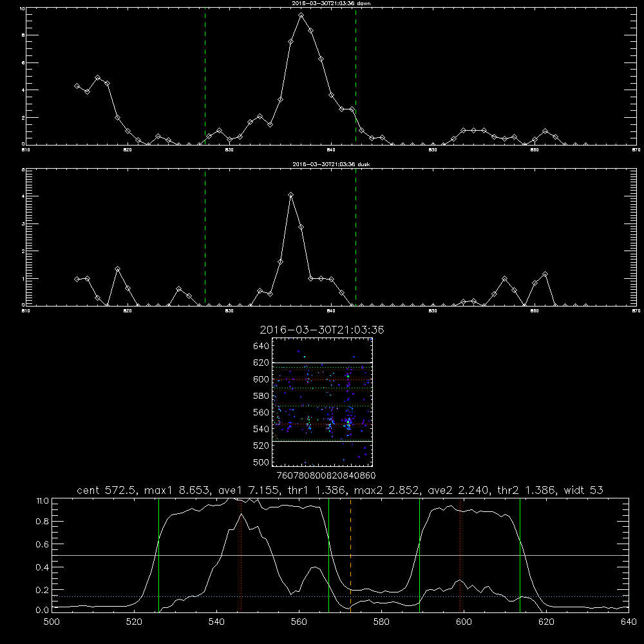
Task: Click the first diamond marker in dusk plot
Action: [77, 279]
